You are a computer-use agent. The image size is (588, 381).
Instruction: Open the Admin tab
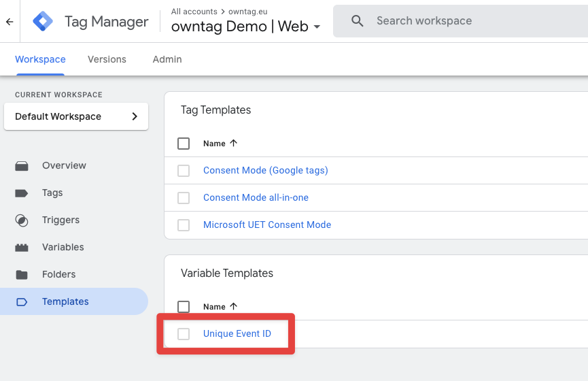167,59
